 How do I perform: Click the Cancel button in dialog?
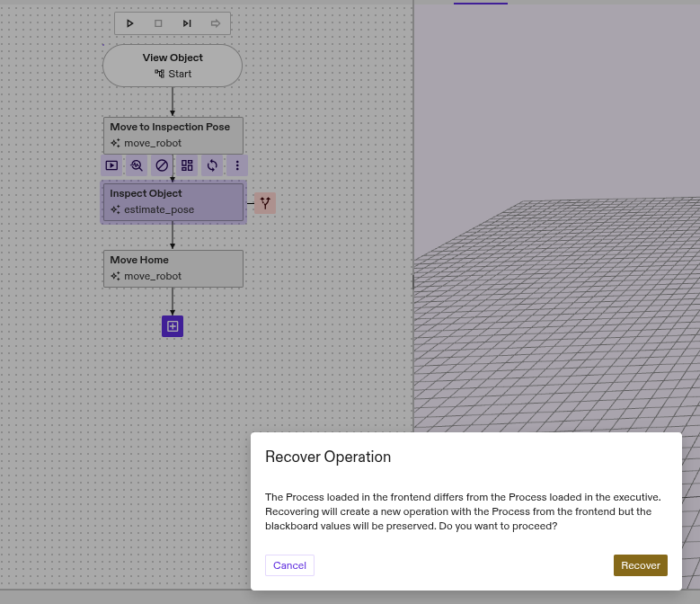coord(289,565)
